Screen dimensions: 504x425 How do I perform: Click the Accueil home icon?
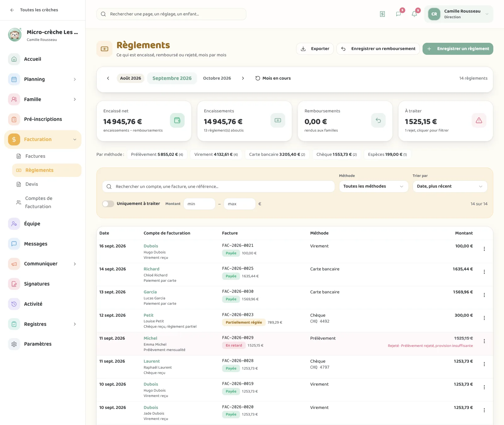point(14,59)
